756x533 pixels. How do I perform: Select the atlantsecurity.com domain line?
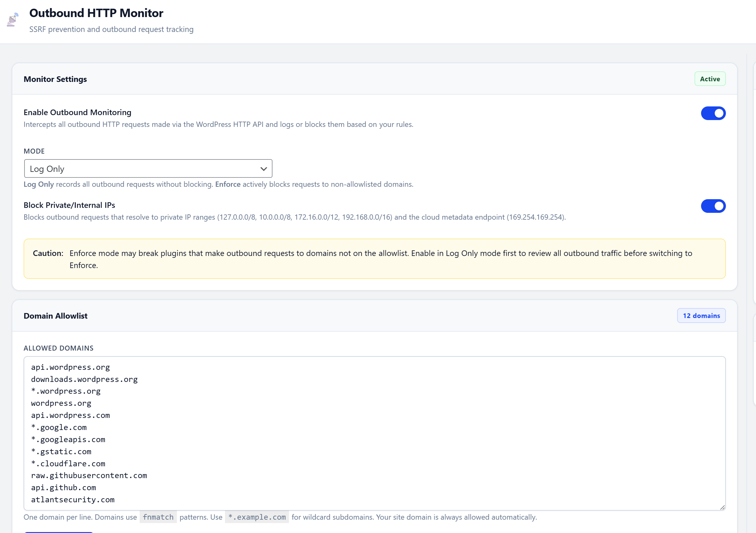[x=73, y=499]
